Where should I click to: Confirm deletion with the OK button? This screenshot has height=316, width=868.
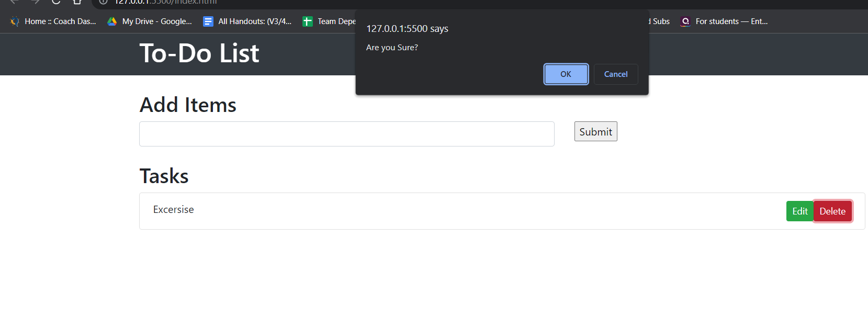pyautogui.click(x=566, y=74)
